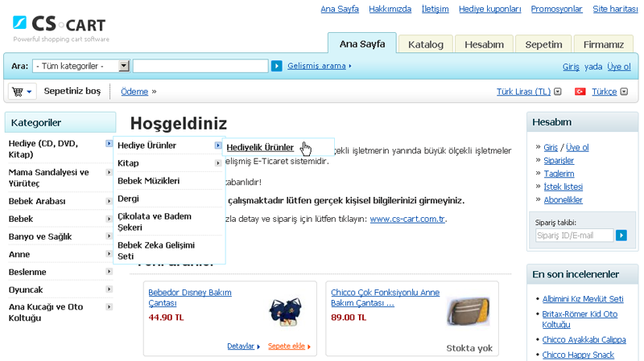Screen dimensions: 644x361
Task: Open Hediye kuponları link
Action: (x=489, y=9)
